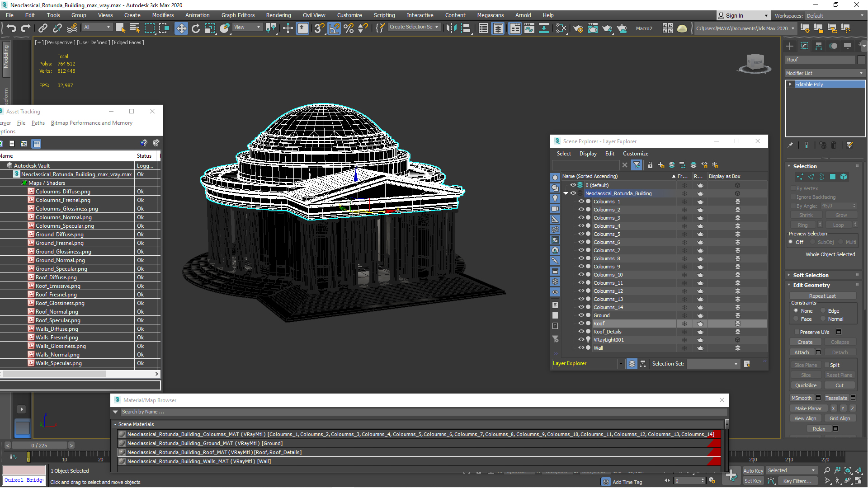
Task: Click the Undo arrow in main toolbar
Action: [11, 28]
